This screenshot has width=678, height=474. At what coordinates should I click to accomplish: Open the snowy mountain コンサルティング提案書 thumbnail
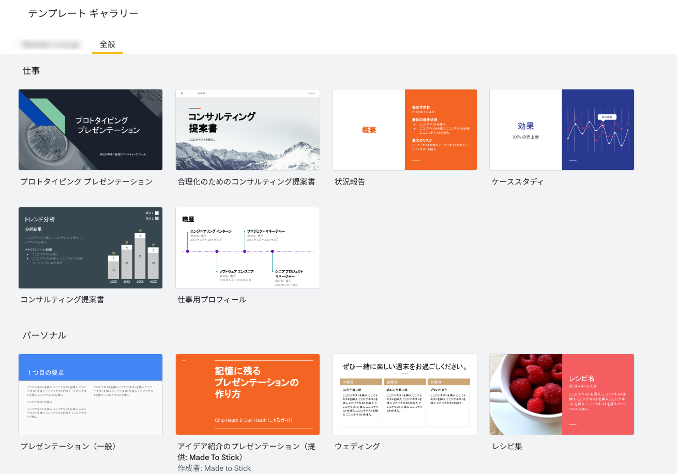tap(247, 130)
